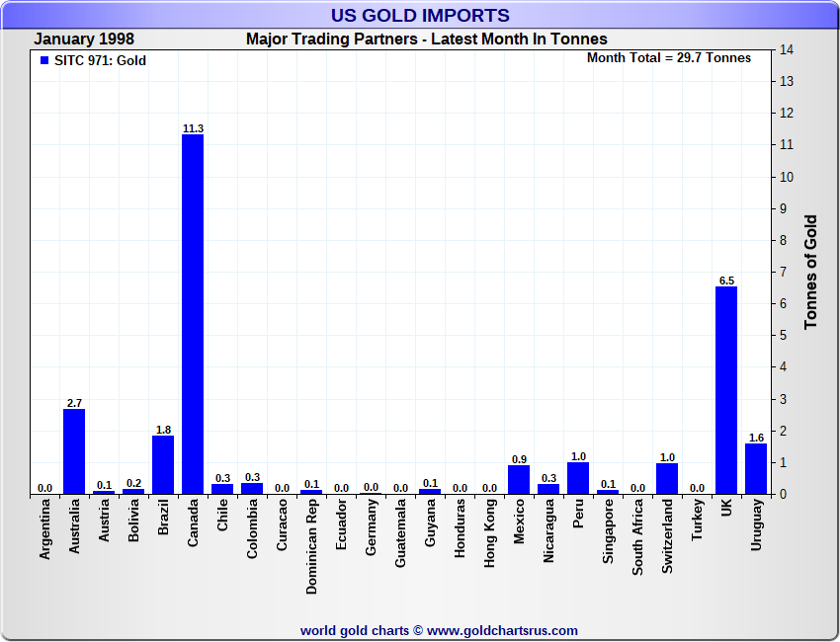Select the South Africa x-axis label

tap(638, 538)
